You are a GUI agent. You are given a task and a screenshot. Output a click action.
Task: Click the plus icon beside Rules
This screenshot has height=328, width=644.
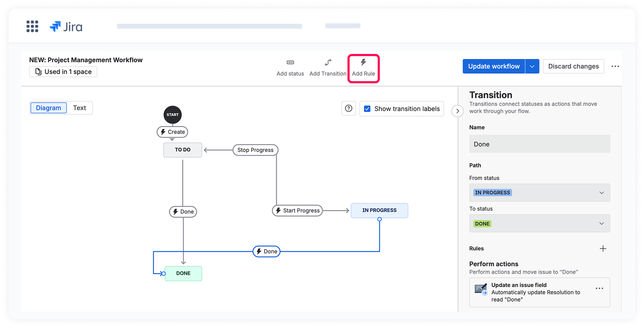[x=603, y=249]
